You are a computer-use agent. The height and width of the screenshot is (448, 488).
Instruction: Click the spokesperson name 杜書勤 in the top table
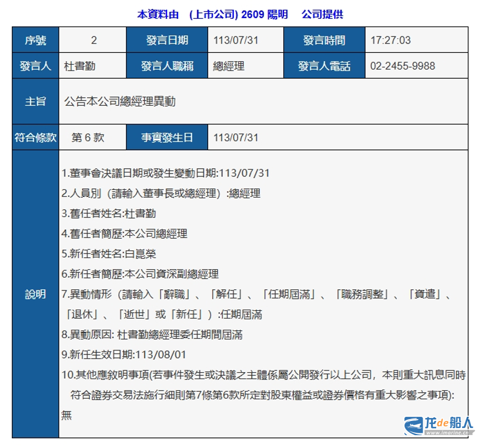79,66
